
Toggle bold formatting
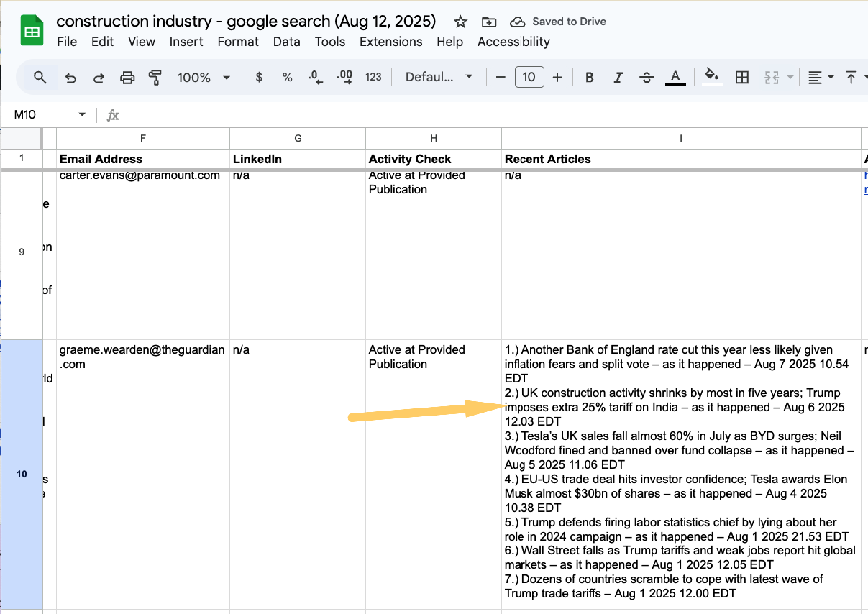click(589, 78)
